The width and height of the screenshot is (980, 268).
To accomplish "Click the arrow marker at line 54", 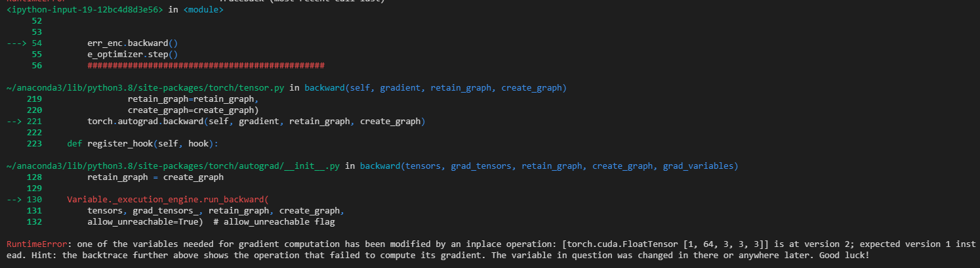I will [16, 43].
